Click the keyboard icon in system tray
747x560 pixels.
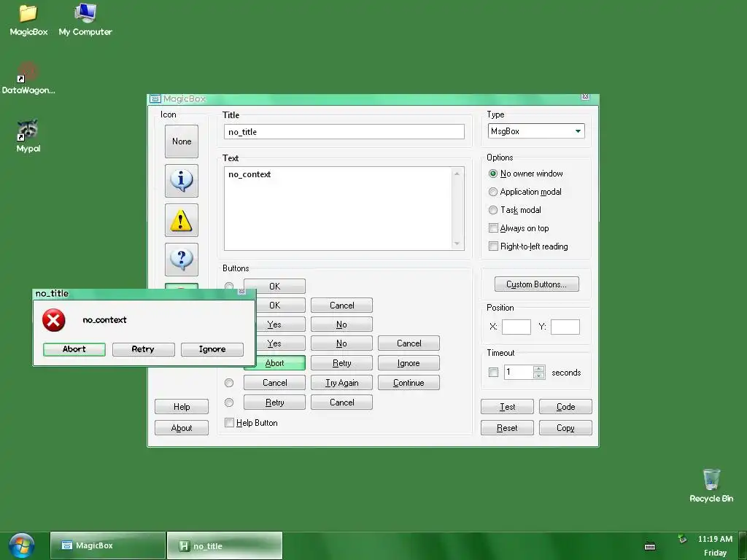(650, 546)
